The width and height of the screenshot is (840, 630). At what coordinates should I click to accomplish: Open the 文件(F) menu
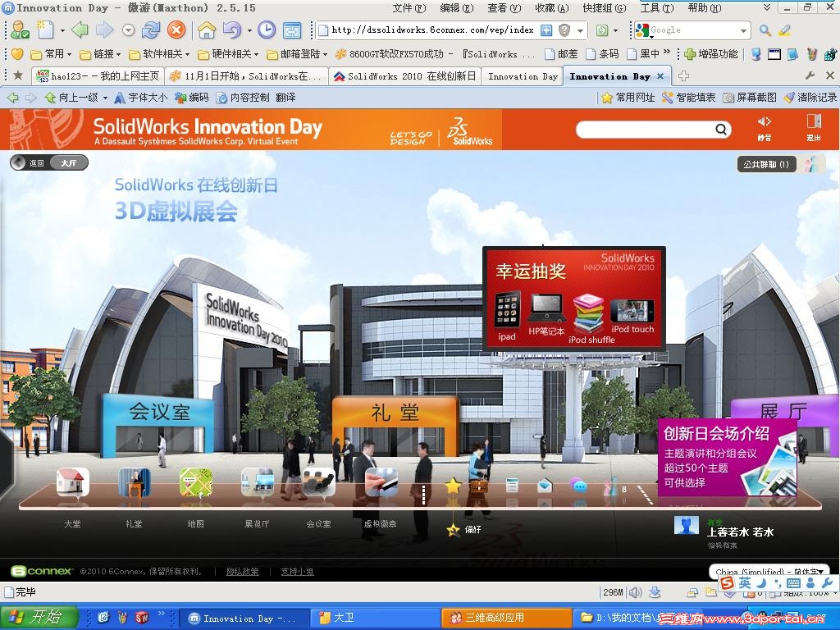(409, 8)
